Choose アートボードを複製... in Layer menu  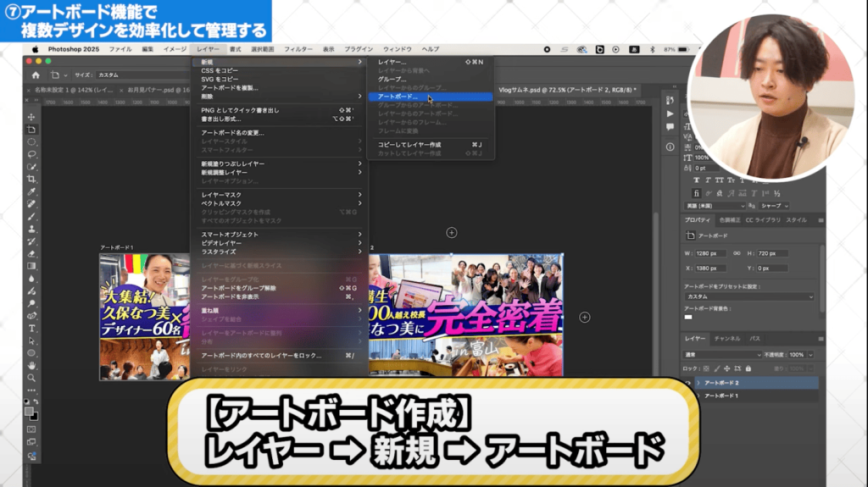pos(279,88)
